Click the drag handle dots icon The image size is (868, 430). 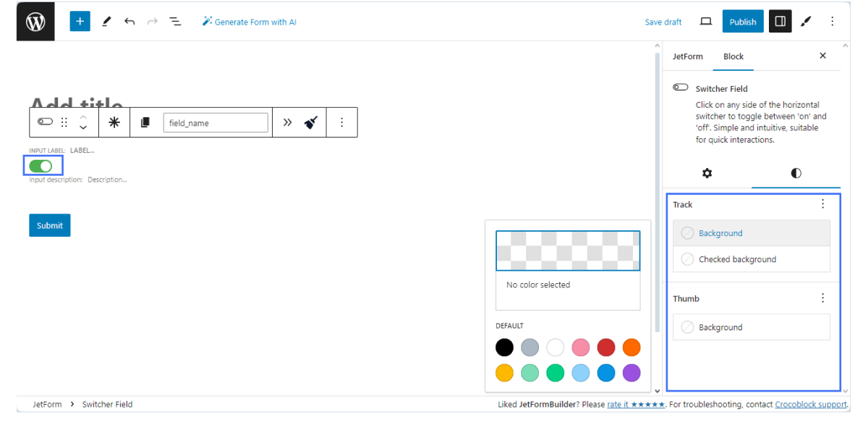(x=64, y=122)
